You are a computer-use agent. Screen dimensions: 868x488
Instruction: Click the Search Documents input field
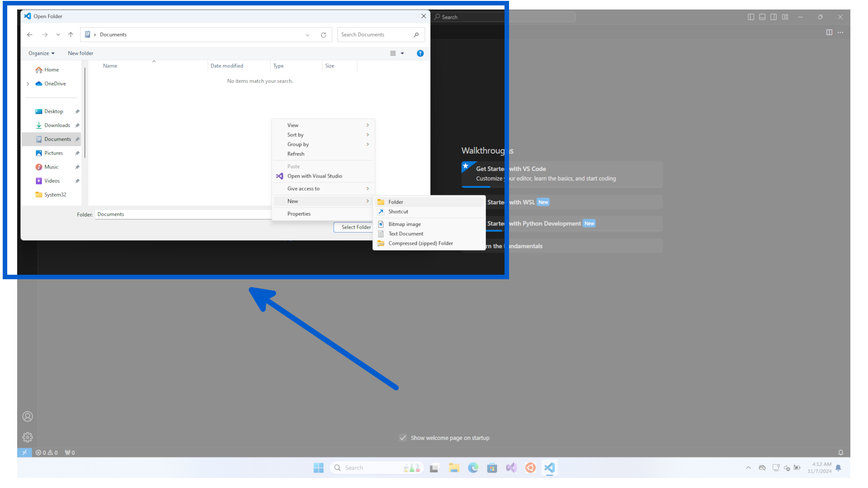click(x=375, y=35)
